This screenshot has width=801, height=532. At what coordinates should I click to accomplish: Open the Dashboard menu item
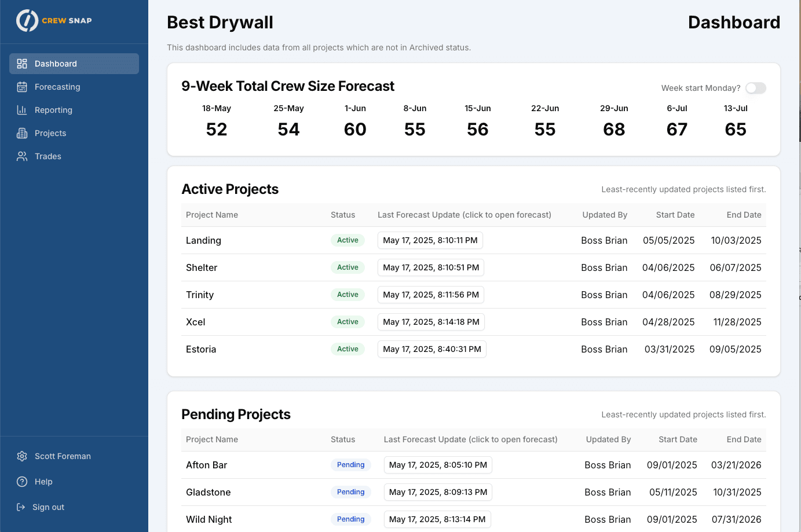pos(74,64)
